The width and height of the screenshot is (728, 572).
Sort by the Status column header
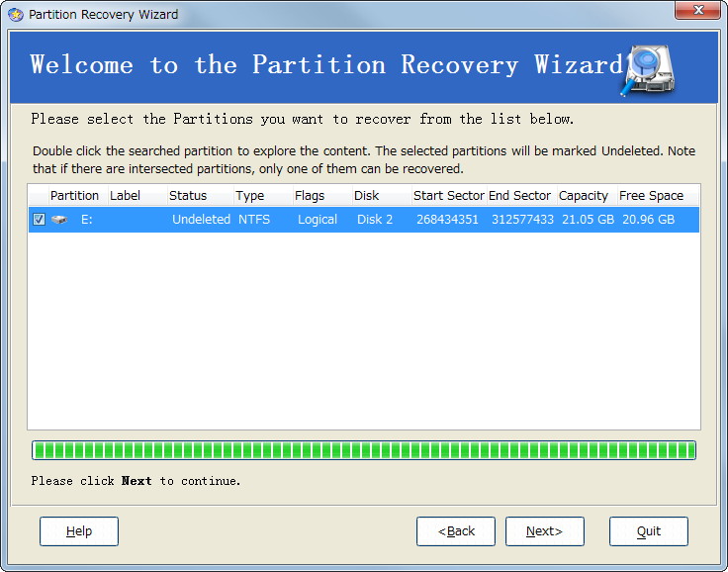(x=200, y=196)
